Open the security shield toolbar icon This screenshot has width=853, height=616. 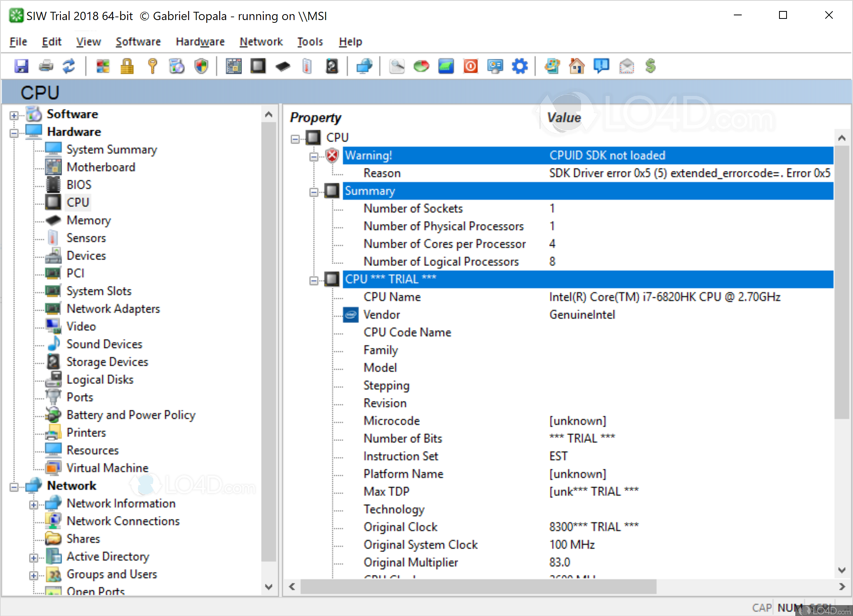[201, 66]
